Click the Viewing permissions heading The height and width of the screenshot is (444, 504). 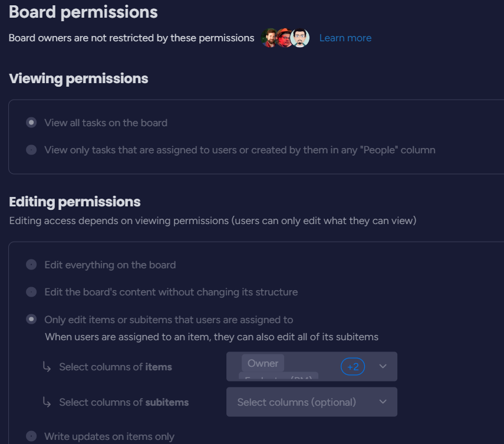coord(78,78)
